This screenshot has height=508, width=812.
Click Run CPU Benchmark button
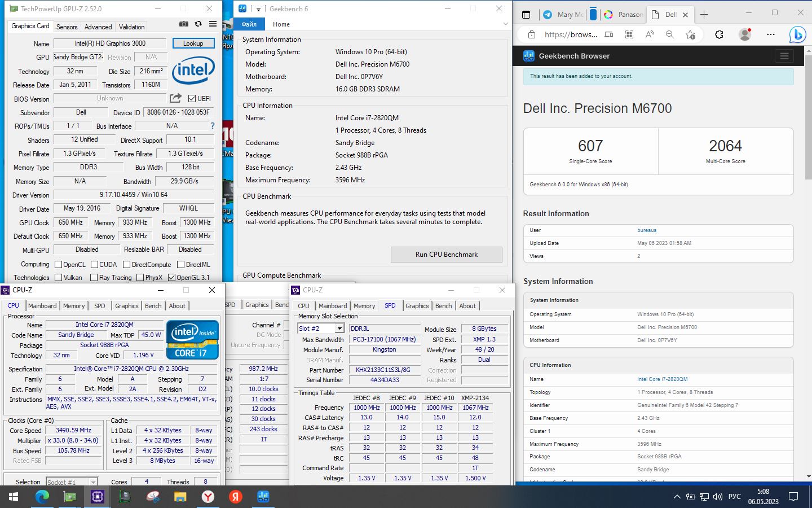click(x=447, y=255)
